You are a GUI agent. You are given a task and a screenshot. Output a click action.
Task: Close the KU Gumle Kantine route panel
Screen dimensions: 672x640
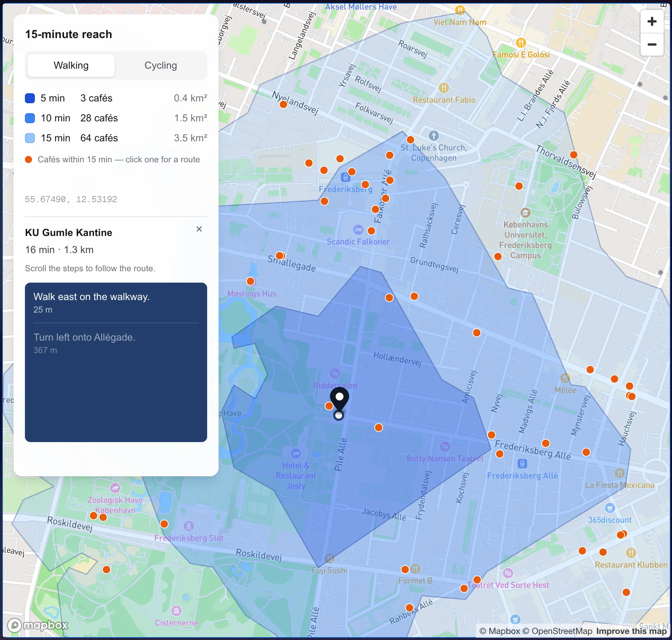(x=199, y=229)
